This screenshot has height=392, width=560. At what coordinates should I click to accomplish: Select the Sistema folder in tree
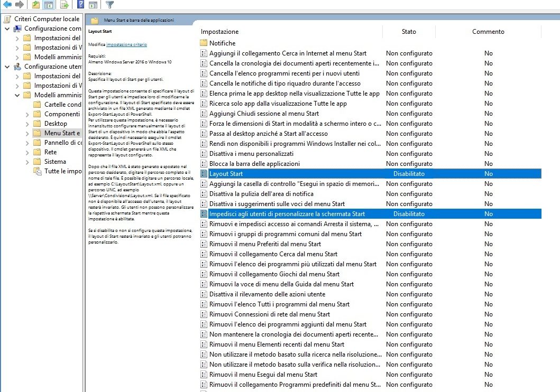pos(55,162)
